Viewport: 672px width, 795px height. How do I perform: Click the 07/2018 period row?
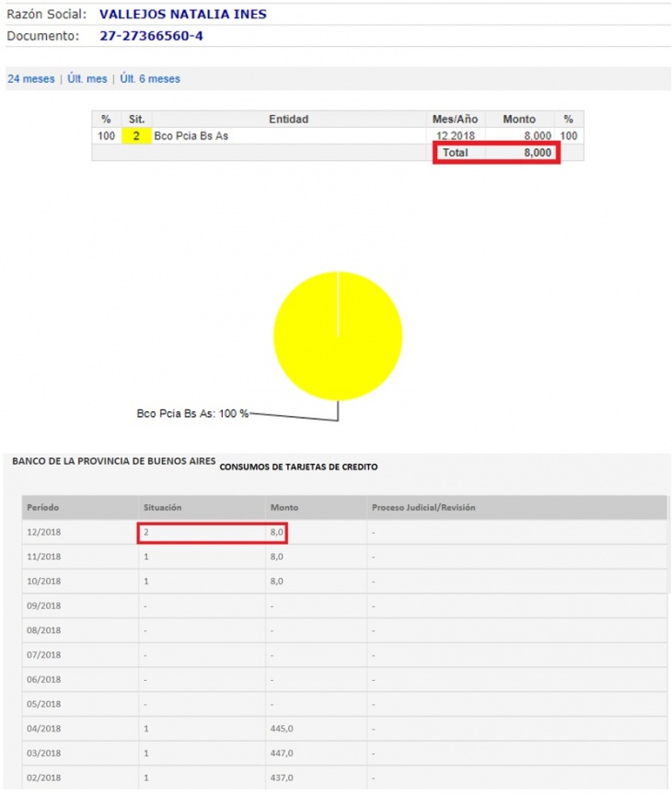[x=344, y=655]
